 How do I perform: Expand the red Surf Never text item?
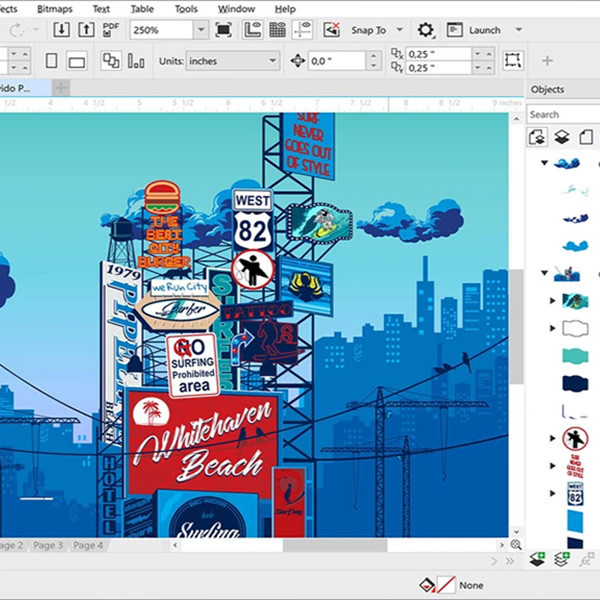(x=553, y=466)
